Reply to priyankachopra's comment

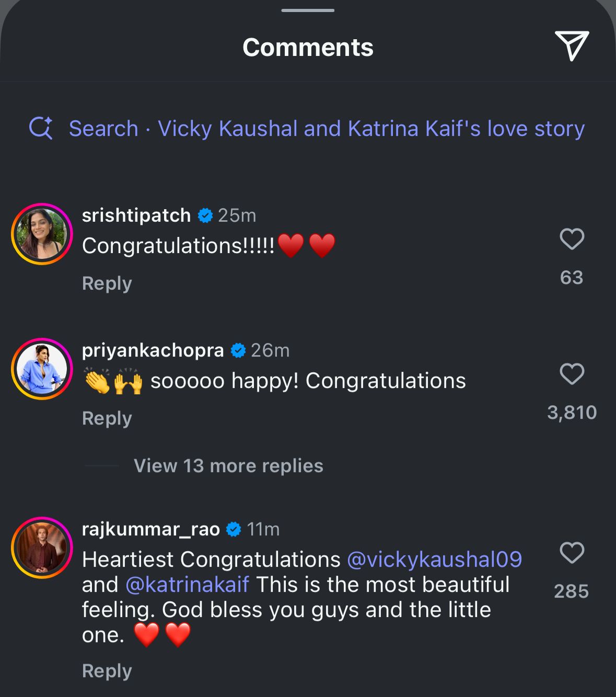click(x=107, y=418)
